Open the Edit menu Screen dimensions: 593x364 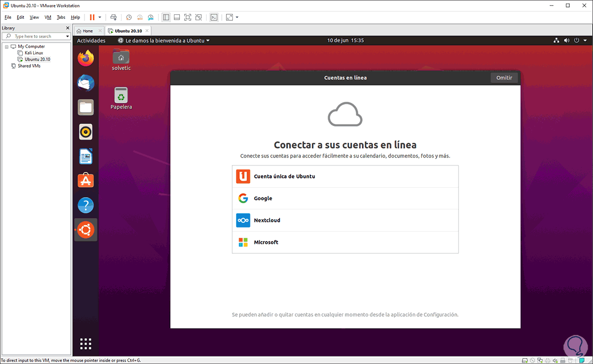pos(20,17)
